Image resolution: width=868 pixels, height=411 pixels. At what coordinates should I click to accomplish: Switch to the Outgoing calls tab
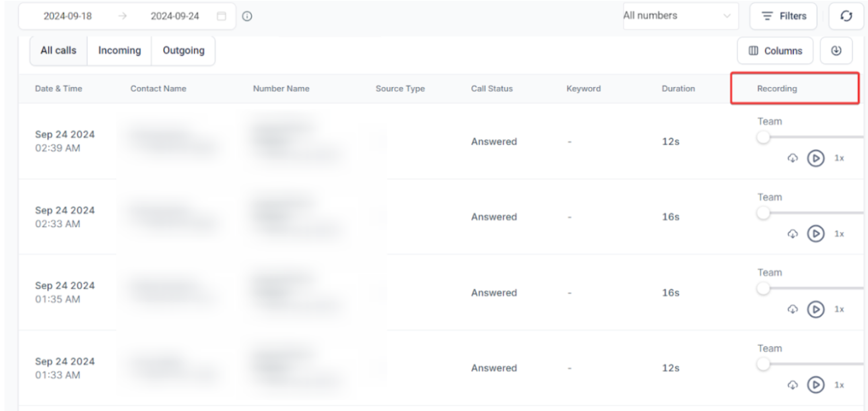184,51
